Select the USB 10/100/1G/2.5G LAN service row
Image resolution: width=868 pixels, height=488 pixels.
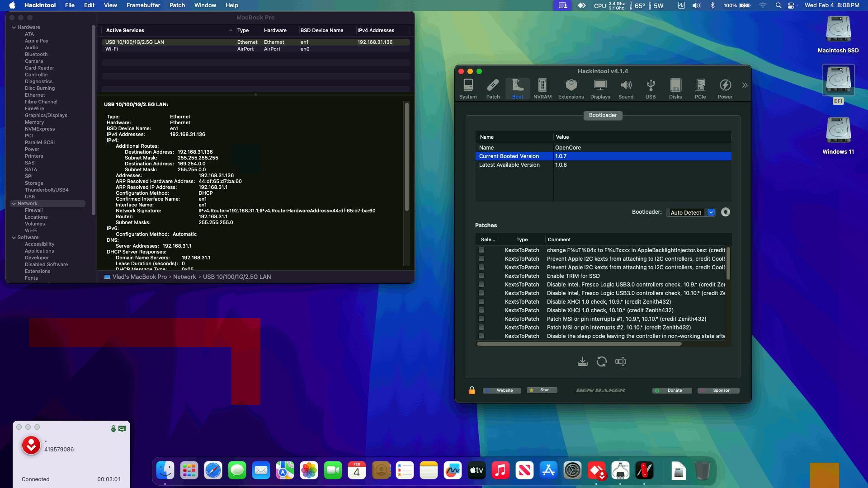[x=256, y=42]
